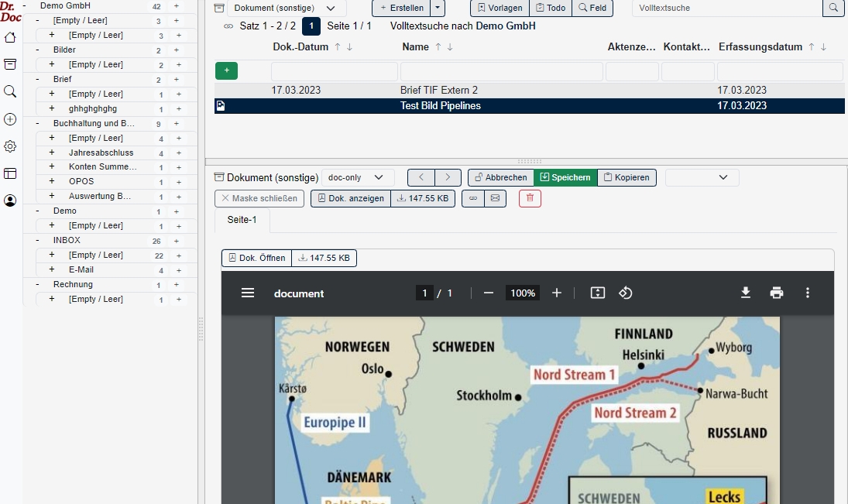The width and height of the screenshot is (848, 504).
Task: Go to previous record arrow
Action: tap(421, 177)
